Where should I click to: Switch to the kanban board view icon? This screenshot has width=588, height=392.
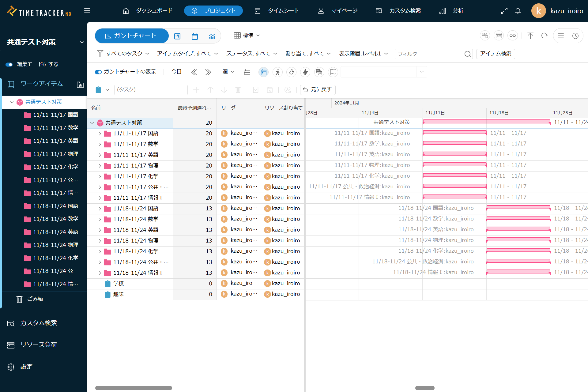tap(177, 36)
